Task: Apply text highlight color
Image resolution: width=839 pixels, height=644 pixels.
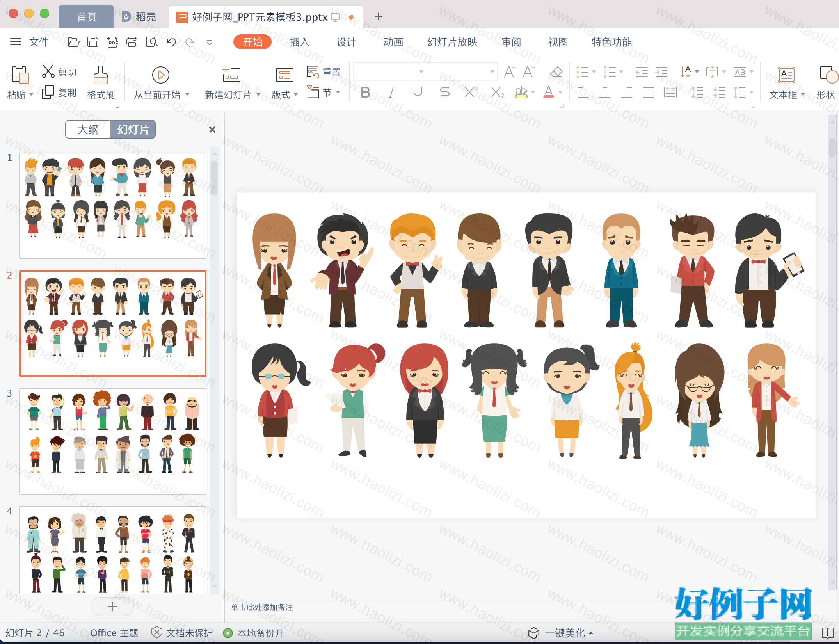Action: point(521,93)
